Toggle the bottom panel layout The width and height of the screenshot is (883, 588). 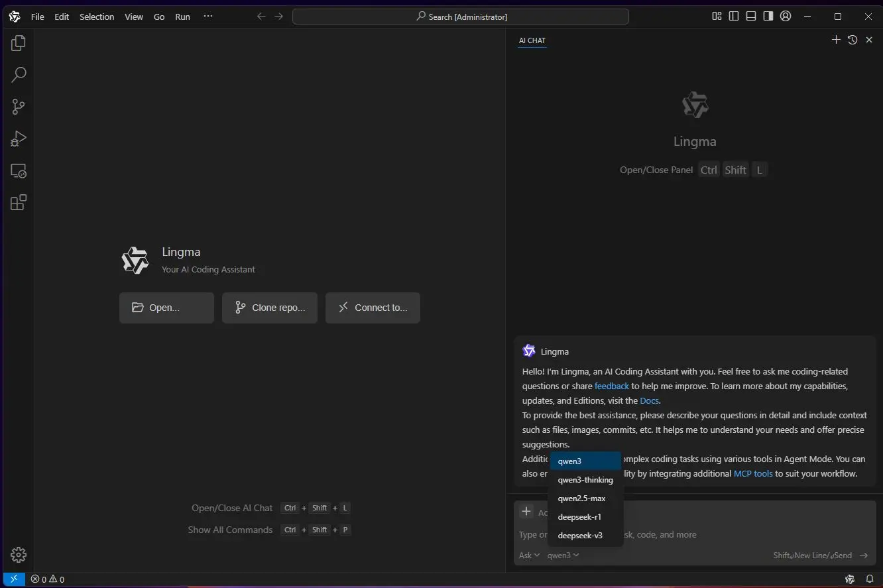tap(751, 17)
